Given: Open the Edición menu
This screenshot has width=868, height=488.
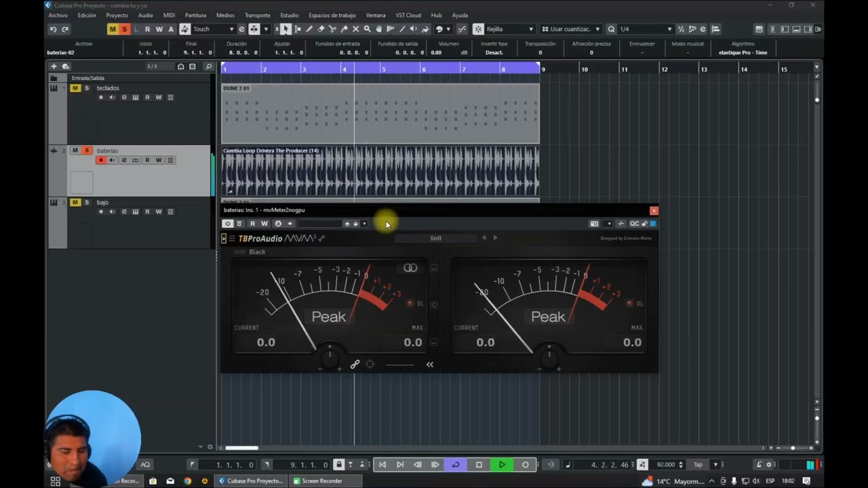Looking at the screenshot, I should pos(87,15).
